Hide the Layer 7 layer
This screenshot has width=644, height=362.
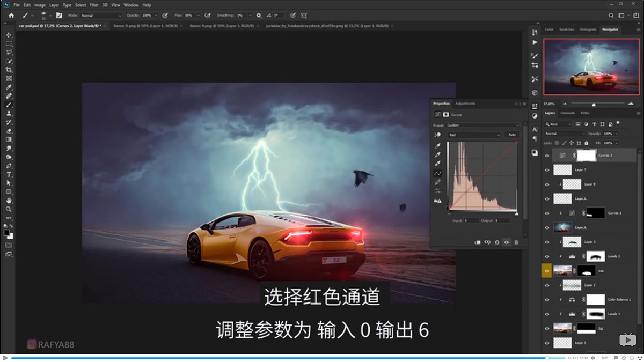547,169
